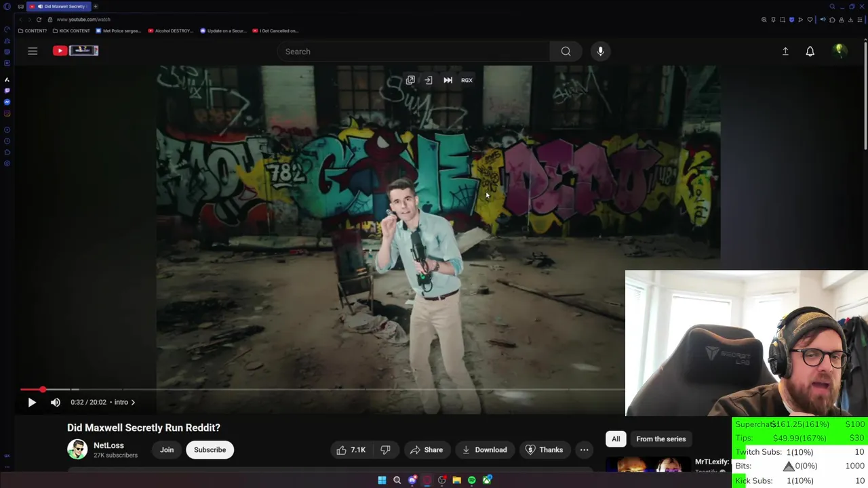This screenshot has width=868, height=488.
Task: Open the Update on a Secur... bookmark
Action: [223, 30]
